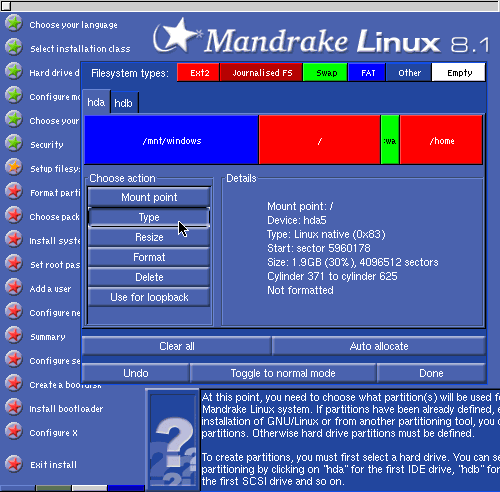Click the Type action button
The width and height of the screenshot is (500, 492).
point(149,217)
